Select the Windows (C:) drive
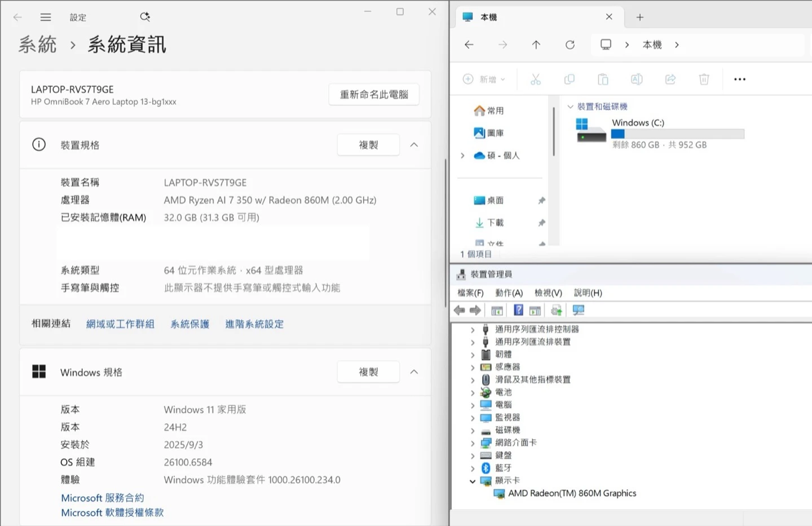 (660, 133)
